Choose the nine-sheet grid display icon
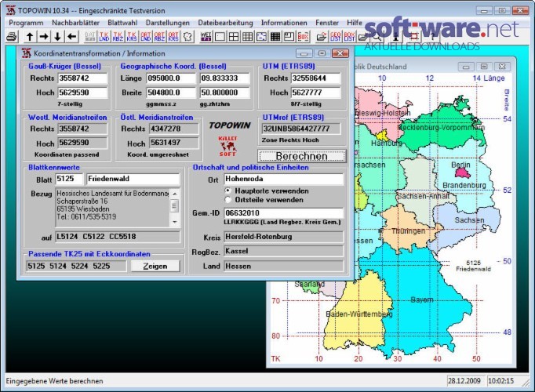The width and height of the screenshot is (535, 392). (247, 37)
